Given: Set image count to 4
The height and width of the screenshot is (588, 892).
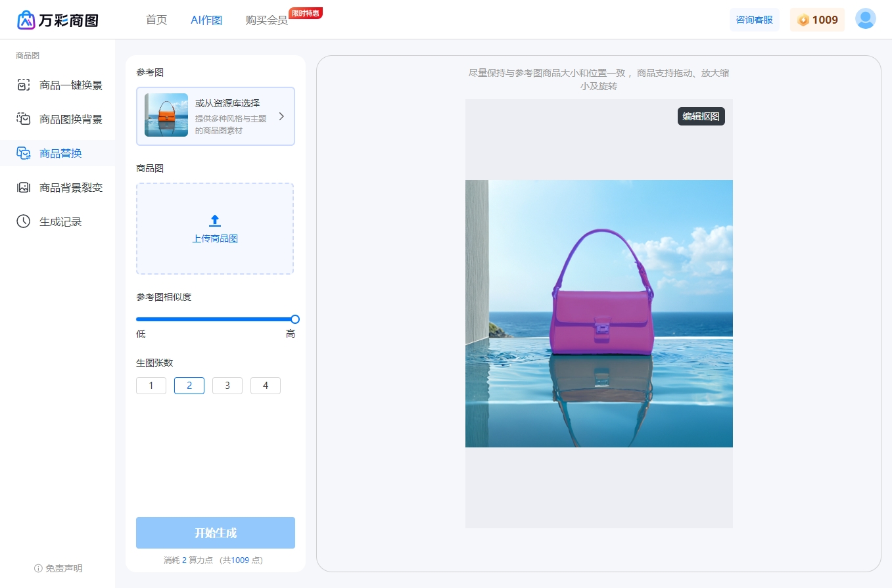Looking at the screenshot, I should point(266,386).
